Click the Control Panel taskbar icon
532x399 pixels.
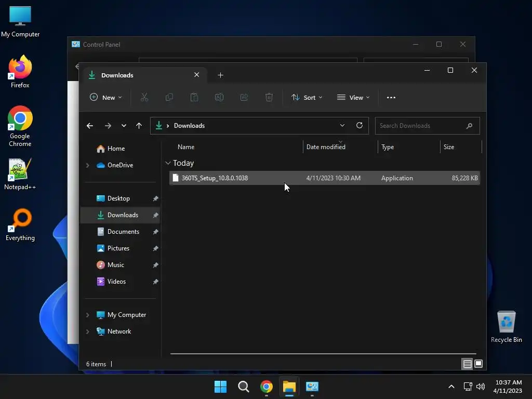[x=312, y=387]
